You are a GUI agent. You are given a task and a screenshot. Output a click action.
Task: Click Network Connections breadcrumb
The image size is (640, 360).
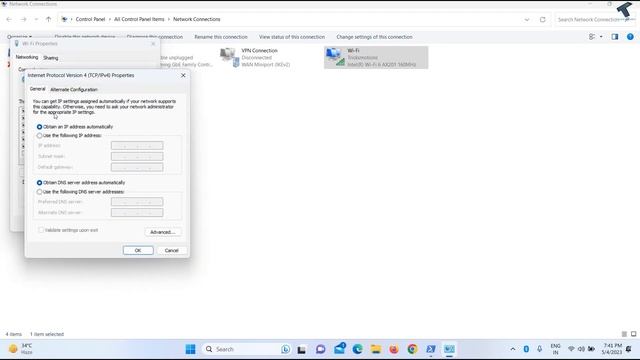pos(196,19)
